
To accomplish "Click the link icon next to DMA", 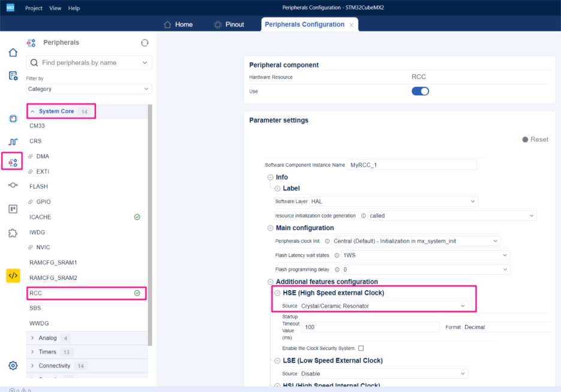I will 31,156.
